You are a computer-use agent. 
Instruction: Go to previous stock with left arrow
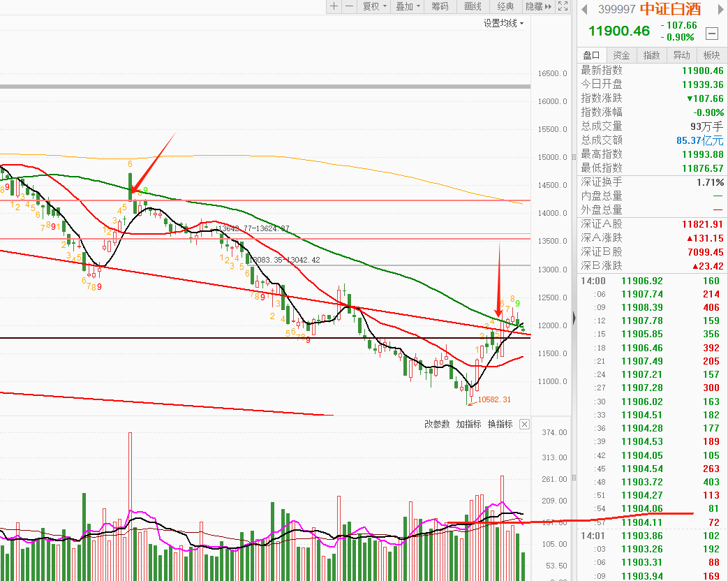[x=584, y=9]
